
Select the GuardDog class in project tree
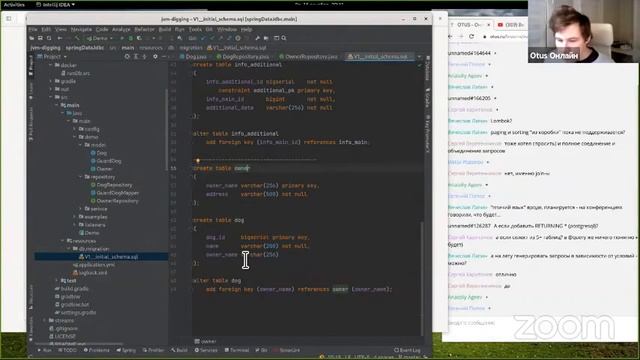(106, 161)
